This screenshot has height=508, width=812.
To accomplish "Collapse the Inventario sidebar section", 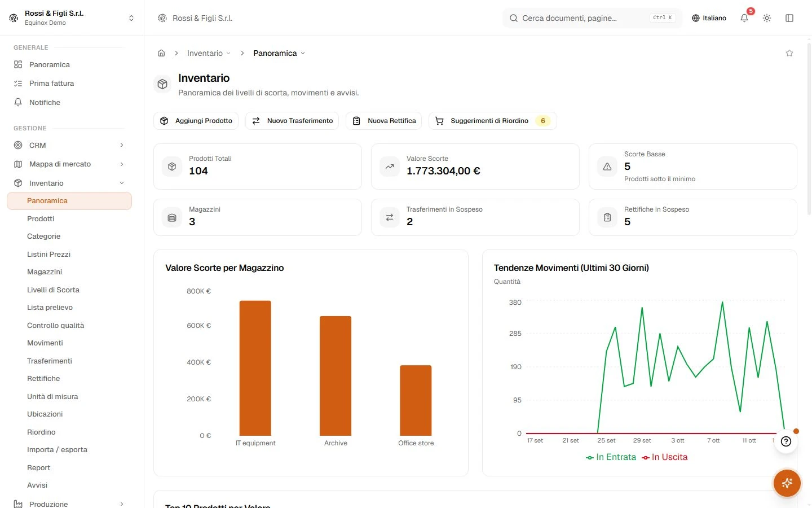I will point(69,183).
